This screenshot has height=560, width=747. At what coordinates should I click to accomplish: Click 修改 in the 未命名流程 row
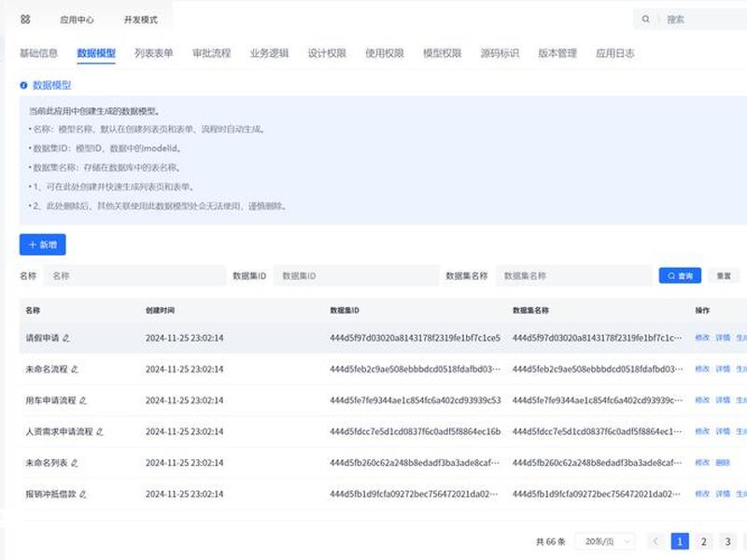click(702, 369)
